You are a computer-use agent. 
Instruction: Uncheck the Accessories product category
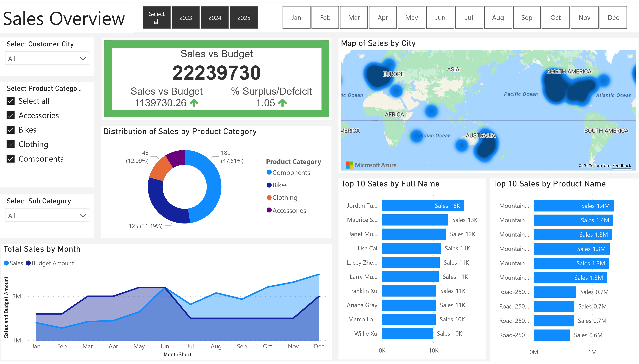tap(10, 115)
